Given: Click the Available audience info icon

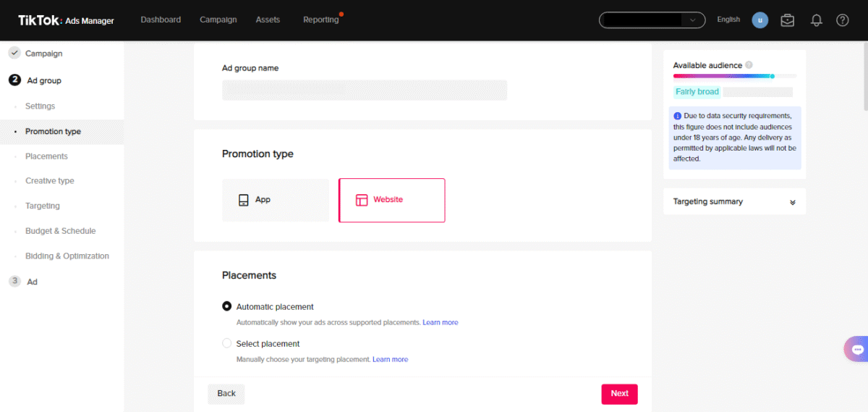Looking at the screenshot, I should point(749,65).
